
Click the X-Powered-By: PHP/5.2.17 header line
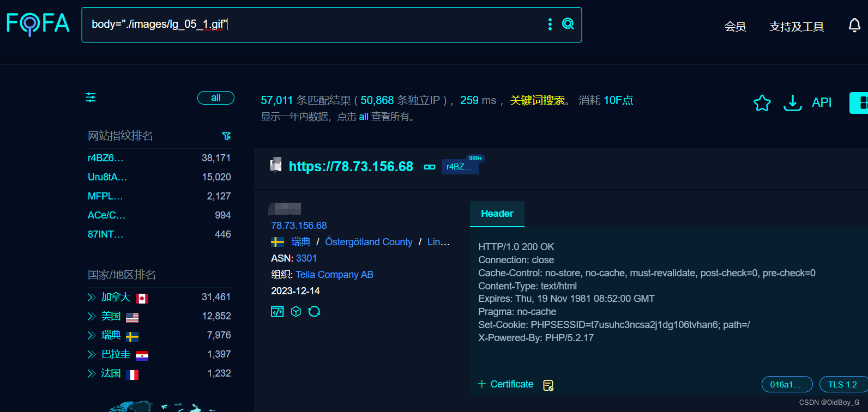pos(536,338)
